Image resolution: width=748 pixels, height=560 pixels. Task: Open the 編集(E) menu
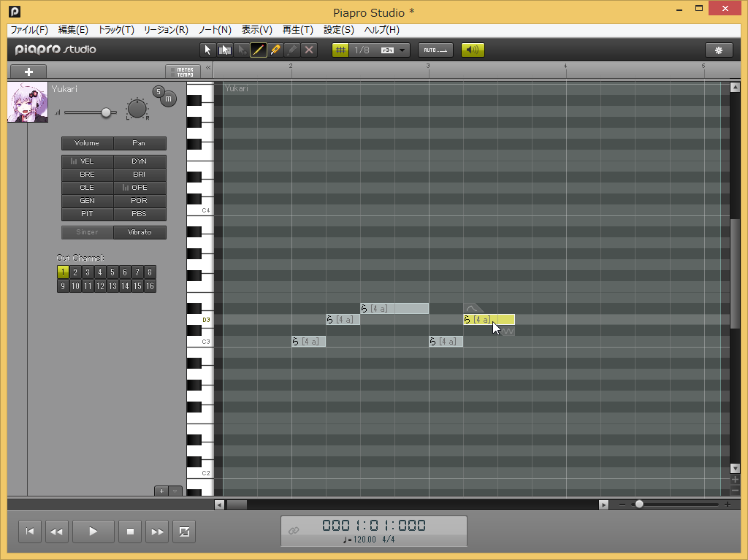coord(73,30)
